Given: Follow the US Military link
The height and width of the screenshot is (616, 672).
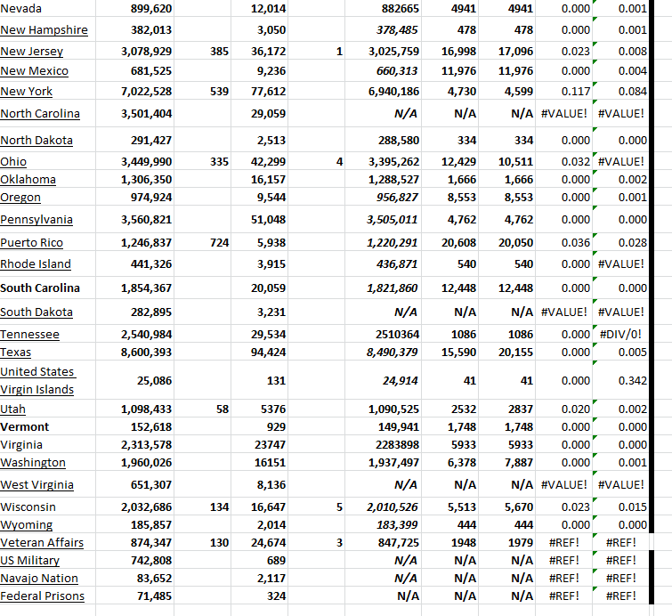Looking at the screenshot, I should click(x=30, y=561).
